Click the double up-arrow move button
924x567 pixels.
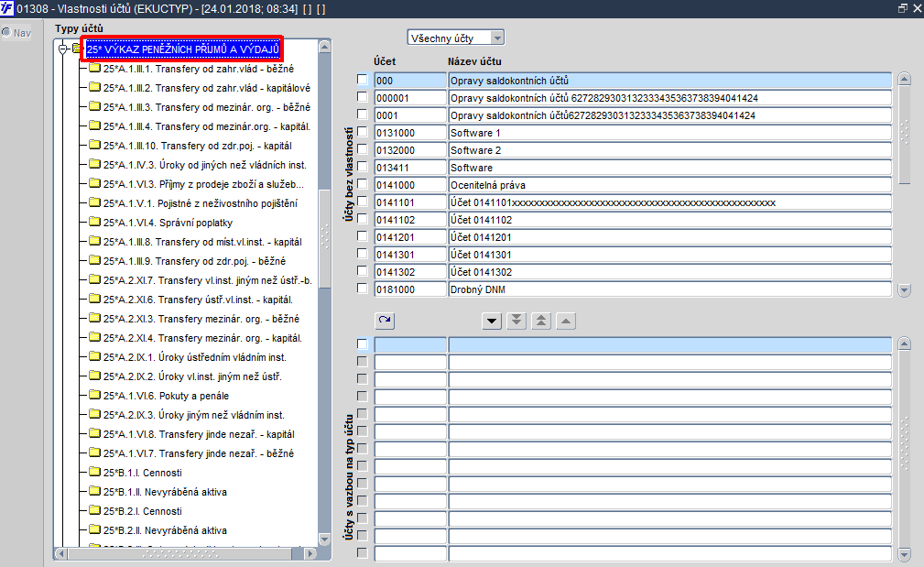[541, 321]
